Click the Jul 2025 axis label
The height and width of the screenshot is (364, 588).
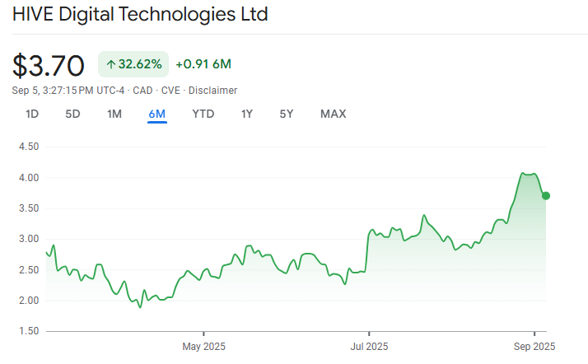(x=369, y=347)
